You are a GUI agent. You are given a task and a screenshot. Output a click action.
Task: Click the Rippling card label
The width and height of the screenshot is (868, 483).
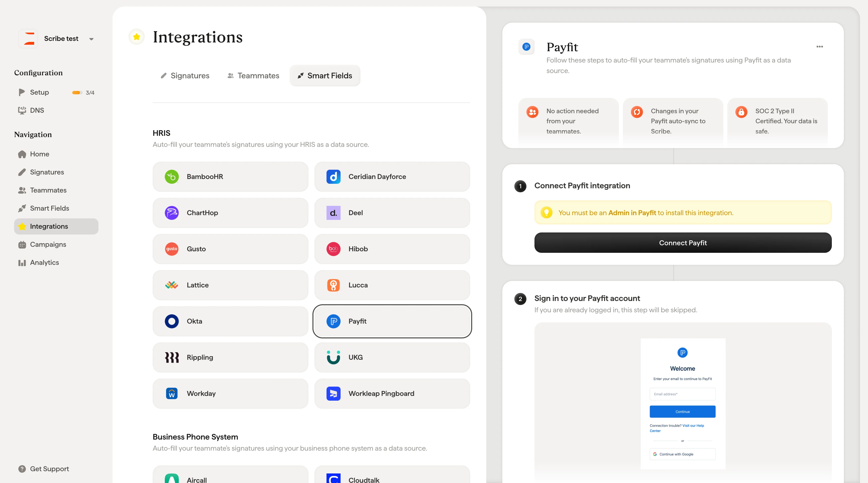pyautogui.click(x=200, y=357)
